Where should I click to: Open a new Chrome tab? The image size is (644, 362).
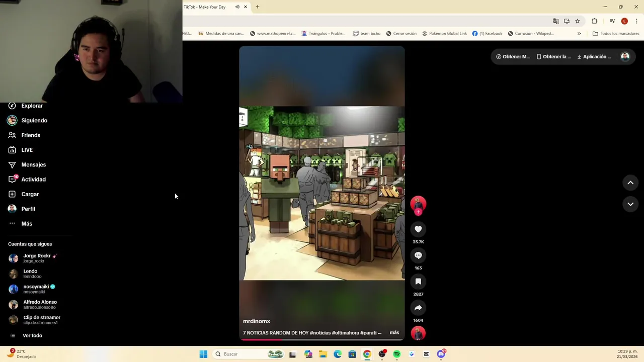[x=257, y=7]
